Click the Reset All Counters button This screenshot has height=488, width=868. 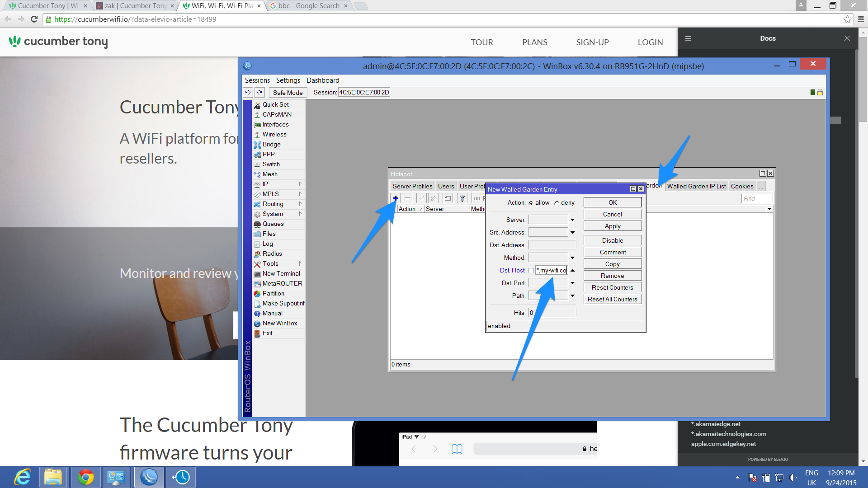(613, 299)
